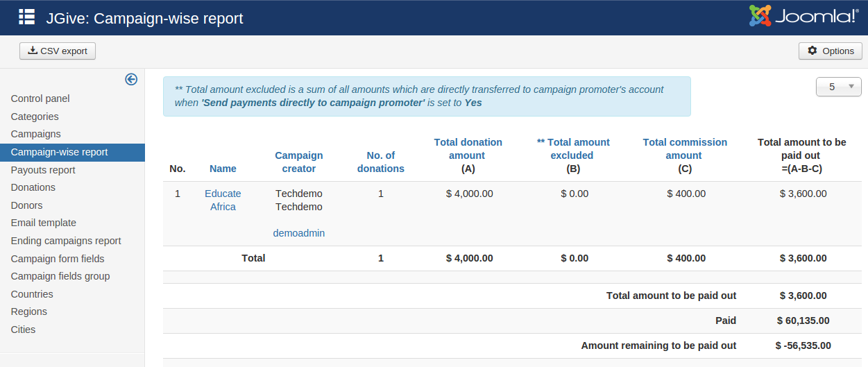The image size is (868, 367).
Task: Open the Educate Africa campaign link
Action: click(223, 200)
